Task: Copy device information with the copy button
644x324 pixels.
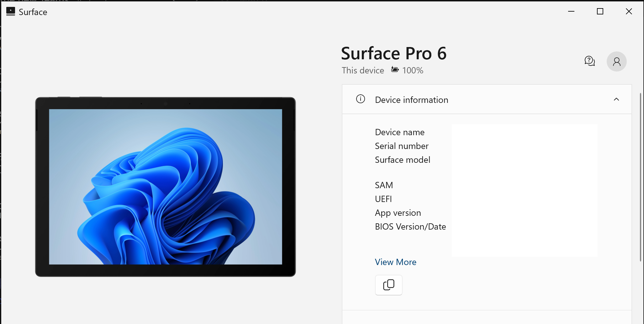Action: [x=388, y=285]
